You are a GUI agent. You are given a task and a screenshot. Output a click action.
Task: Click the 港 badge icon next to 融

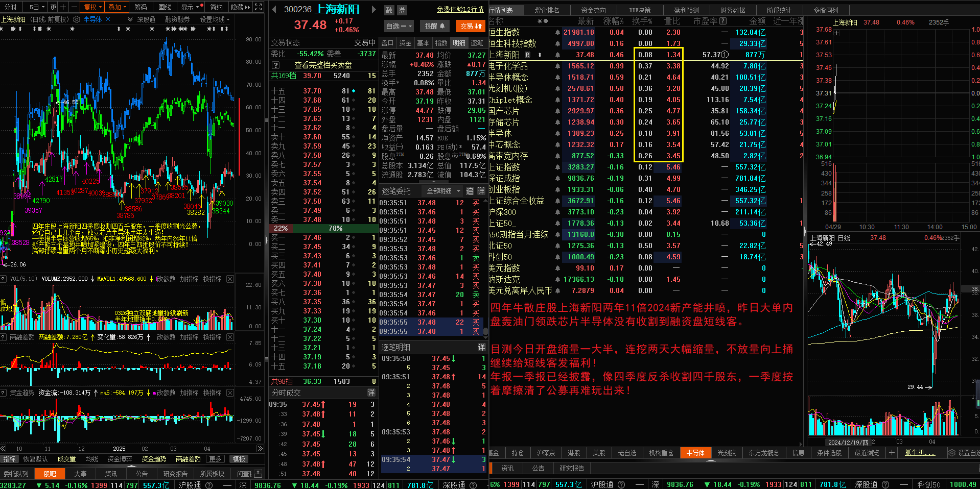coord(402,10)
